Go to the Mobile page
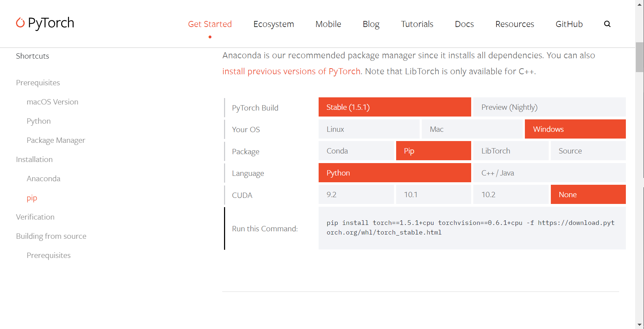The image size is (644, 329). tap(328, 24)
